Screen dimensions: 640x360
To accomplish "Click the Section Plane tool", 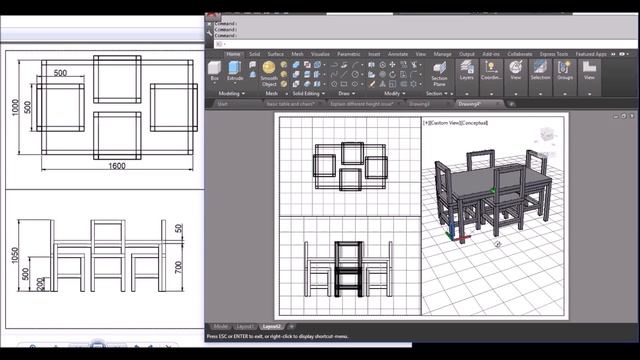I will coord(439,73).
